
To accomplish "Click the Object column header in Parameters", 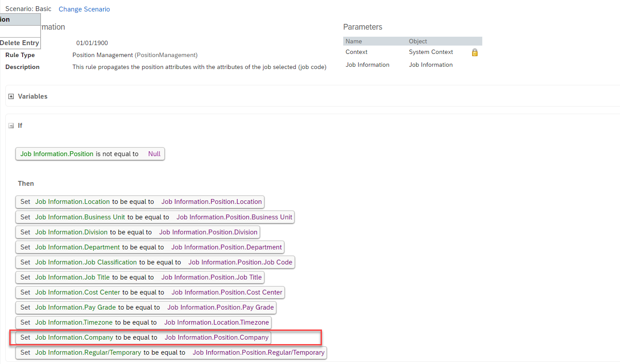I will [x=418, y=41].
